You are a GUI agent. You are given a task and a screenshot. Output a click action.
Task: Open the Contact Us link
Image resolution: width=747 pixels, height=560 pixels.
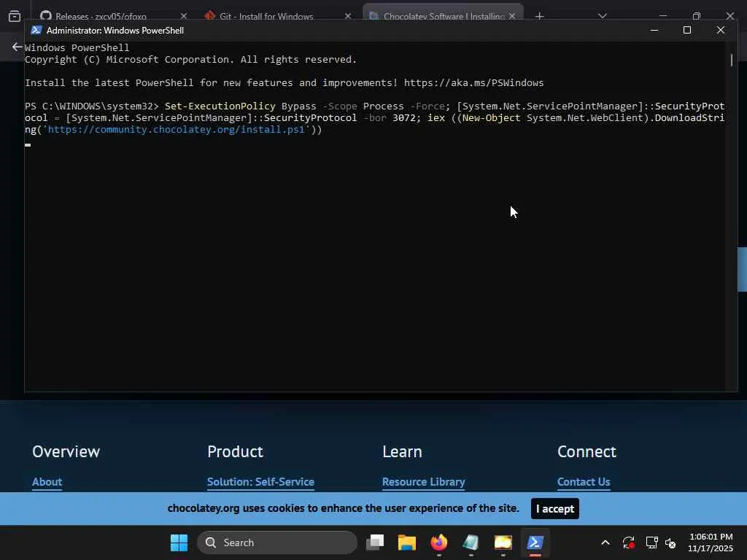click(x=584, y=482)
